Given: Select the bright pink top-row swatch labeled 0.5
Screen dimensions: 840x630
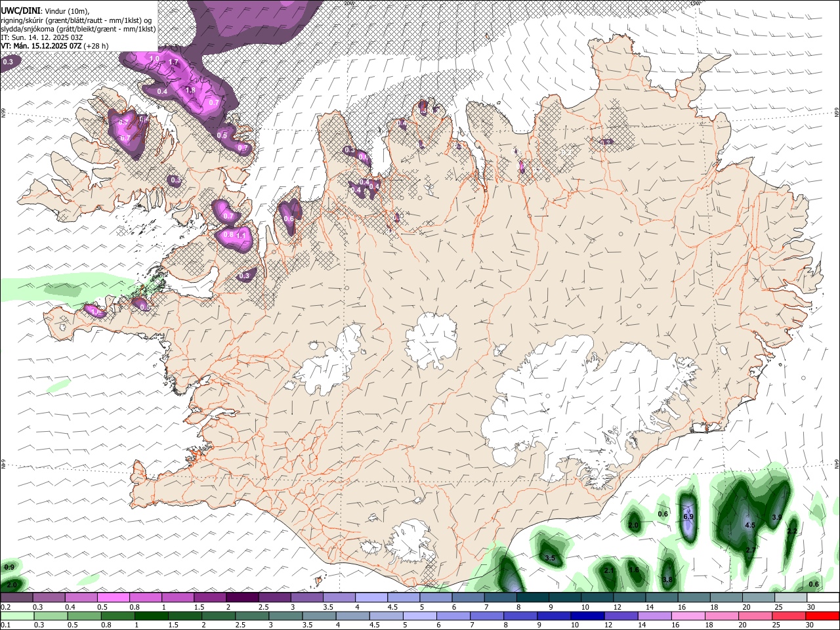Looking at the screenshot, I should (113, 597).
